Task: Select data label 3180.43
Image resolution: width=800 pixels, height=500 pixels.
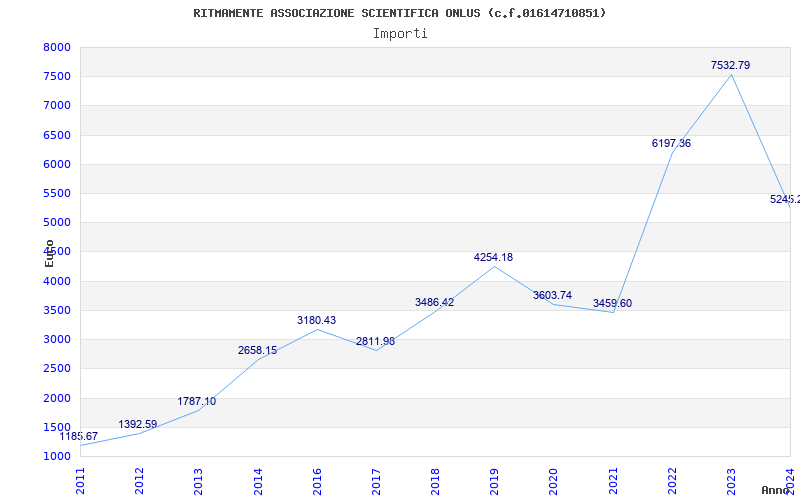Action: 317,320
